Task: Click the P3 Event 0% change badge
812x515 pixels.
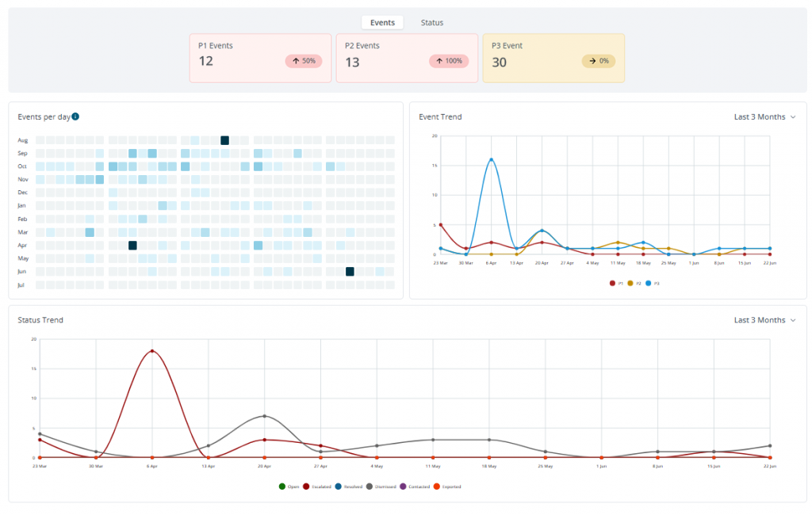Action: [x=598, y=61]
